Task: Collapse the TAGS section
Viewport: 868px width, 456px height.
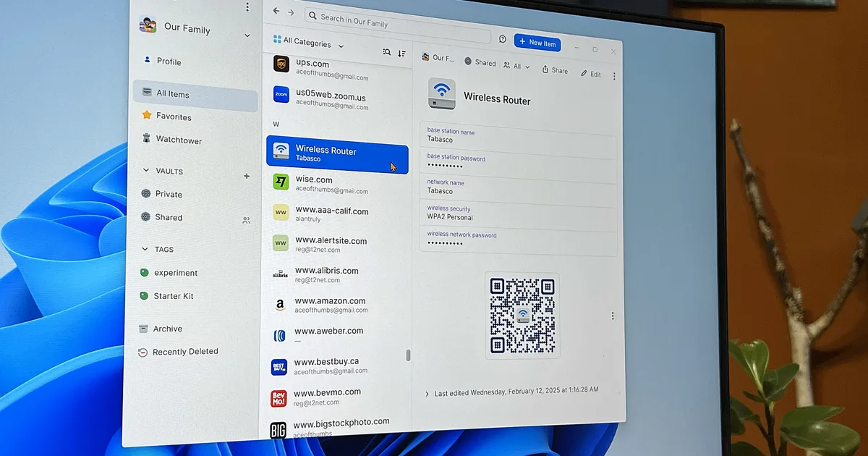Action: [x=145, y=249]
